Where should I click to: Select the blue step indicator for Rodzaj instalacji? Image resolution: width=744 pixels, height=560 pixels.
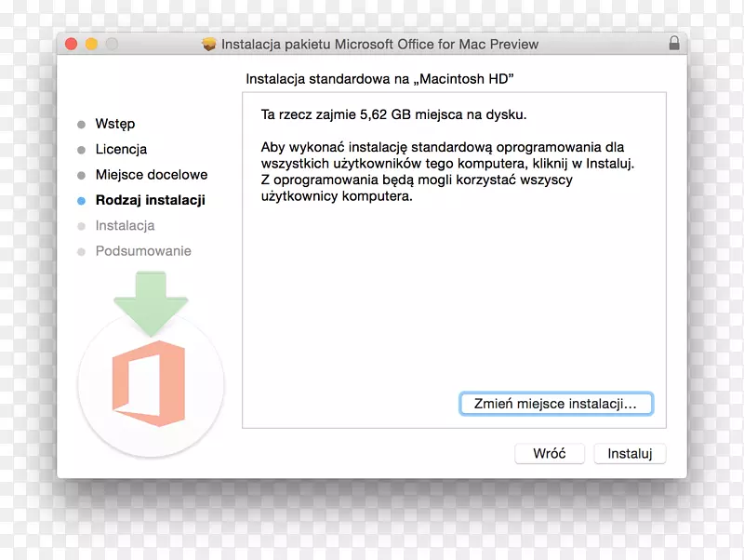(83, 200)
